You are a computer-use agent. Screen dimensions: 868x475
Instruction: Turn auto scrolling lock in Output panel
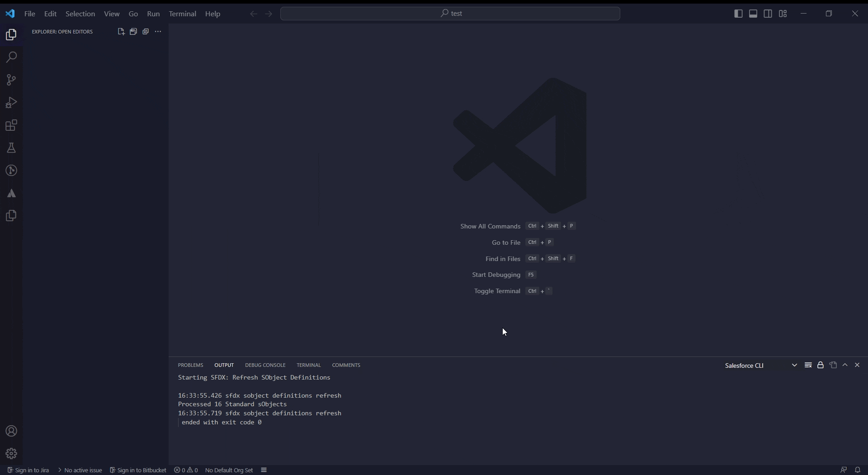click(821, 365)
